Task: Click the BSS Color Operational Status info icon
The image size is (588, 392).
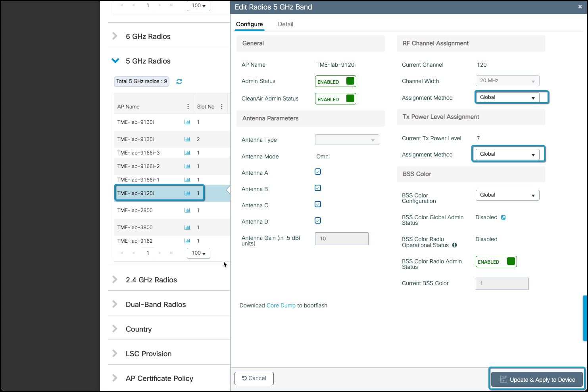Action: pos(454,245)
